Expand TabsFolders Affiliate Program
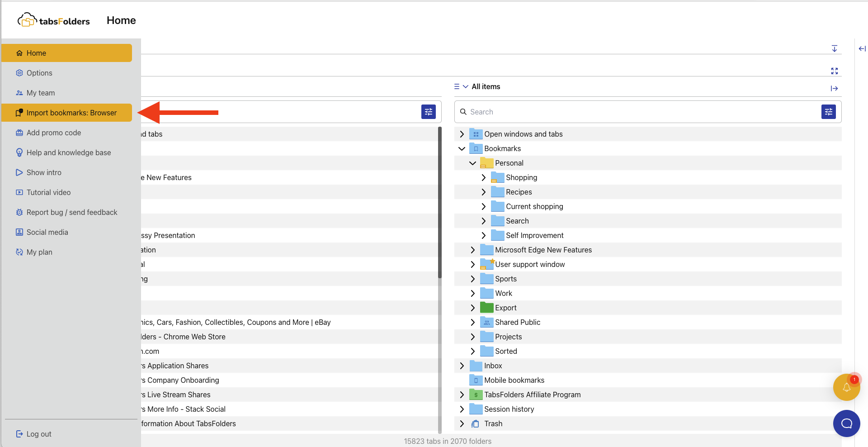The width and height of the screenshot is (868, 447). 462,395
